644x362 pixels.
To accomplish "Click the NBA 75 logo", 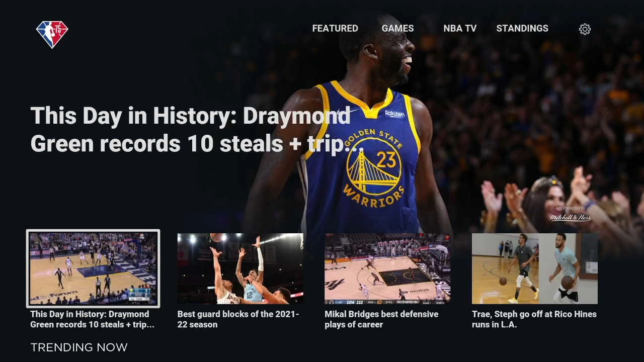I will click(x=52, y=35).
